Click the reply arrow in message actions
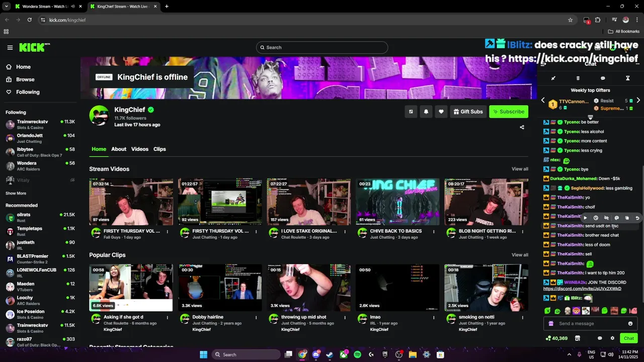Screen dimensions: 644x362 pyautogui.click(x=637, y=218)
